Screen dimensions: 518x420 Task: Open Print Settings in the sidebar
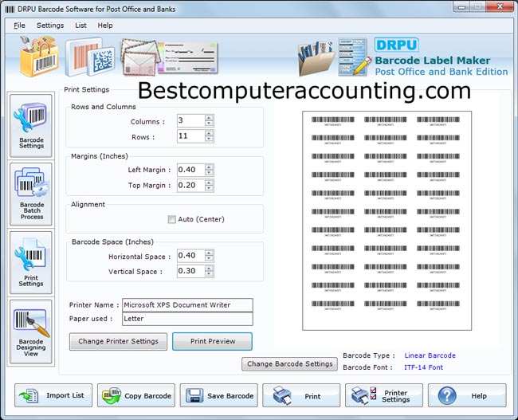coord(31,263)
